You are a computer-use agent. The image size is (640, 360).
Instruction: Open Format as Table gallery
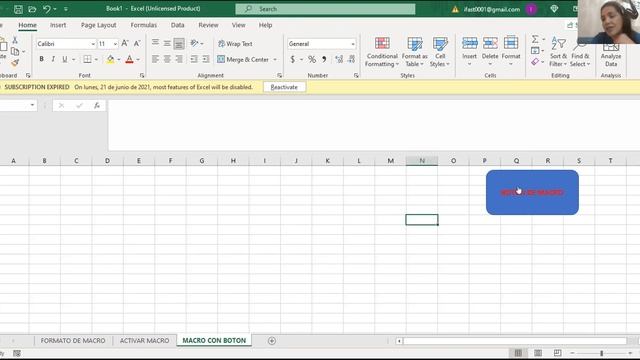point(415,52)
